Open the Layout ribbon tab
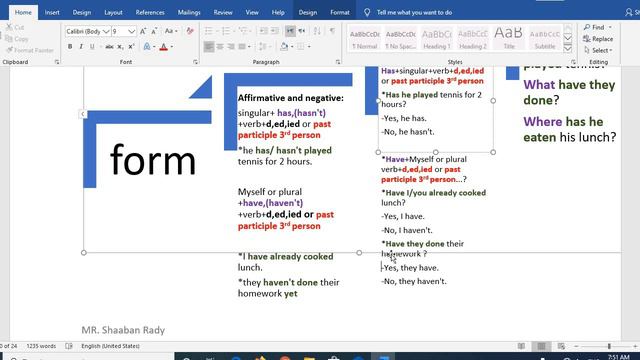 [x=113, y=13]
